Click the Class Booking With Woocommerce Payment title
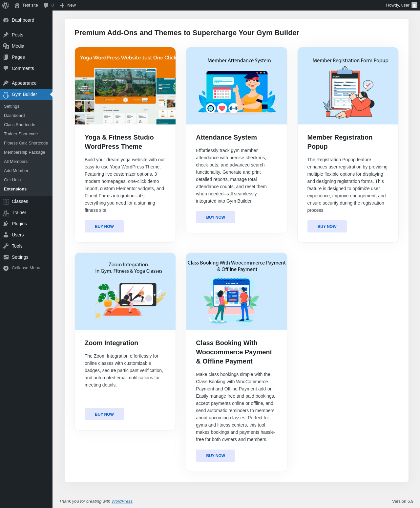 234,352
